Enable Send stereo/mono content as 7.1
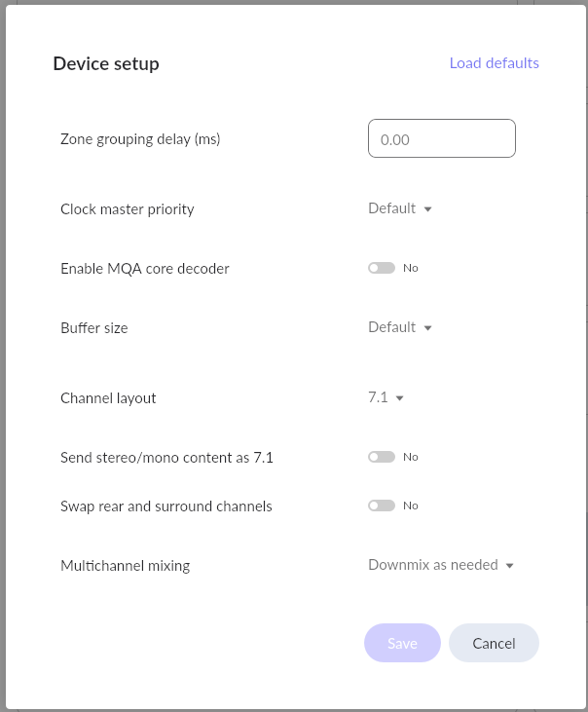588x712 pixels. (x=382, y=457)
